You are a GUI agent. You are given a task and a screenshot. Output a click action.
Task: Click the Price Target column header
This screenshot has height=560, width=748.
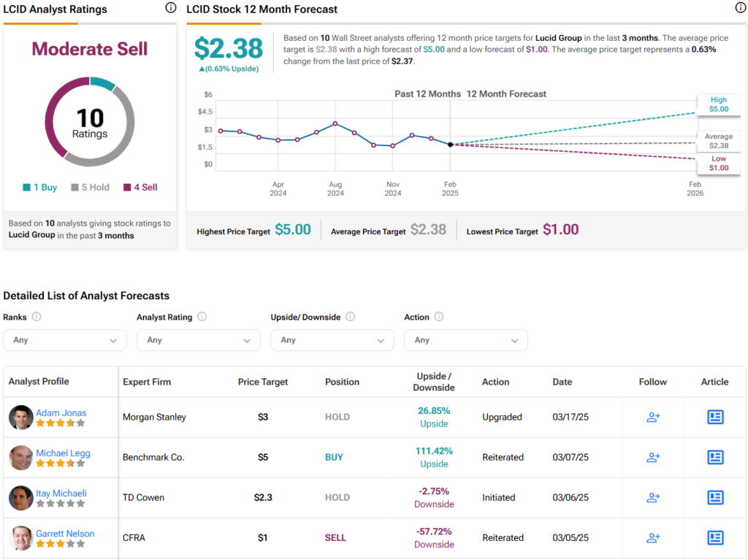[x=263, y=382]
